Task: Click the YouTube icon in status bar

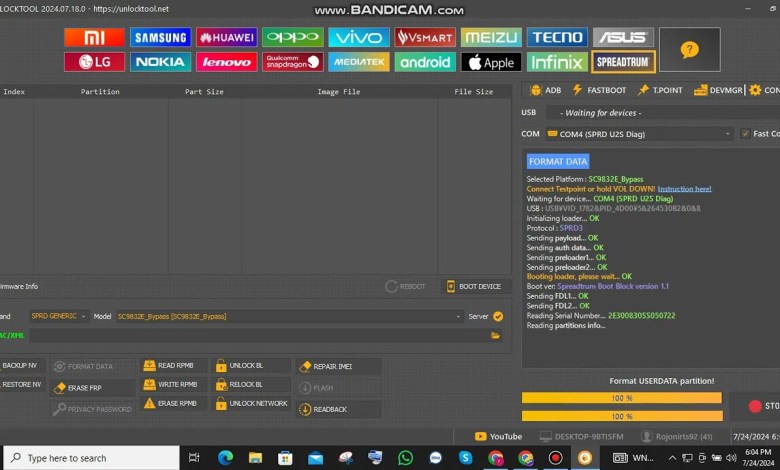Action: tap(498, 436)
